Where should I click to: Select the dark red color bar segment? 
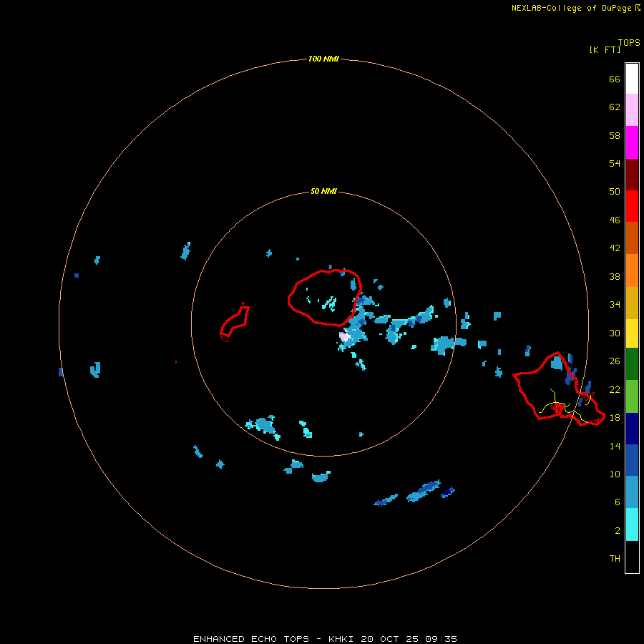pyautogui.click(x=632, y=174)
